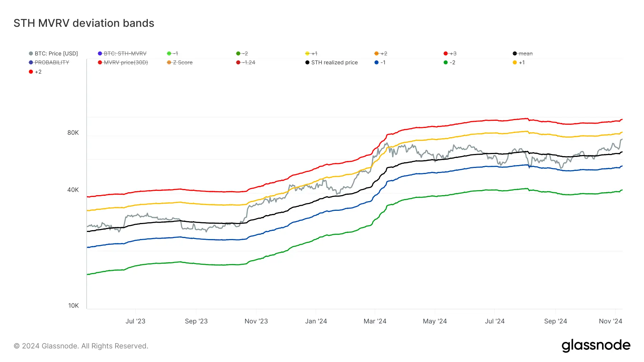Viewport: 644px width, 362px height.
Task: Hide the active yellow +1 band series
Action: tap(518, 63)
